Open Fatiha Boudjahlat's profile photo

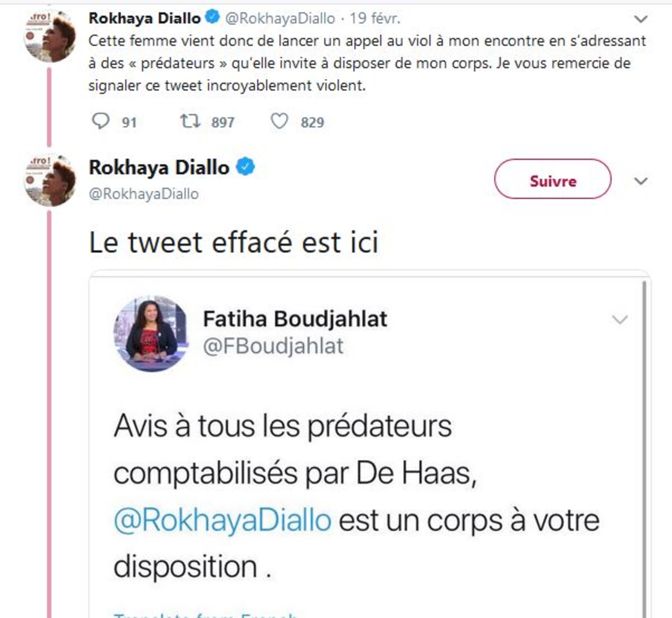click(x=151, y=334)
